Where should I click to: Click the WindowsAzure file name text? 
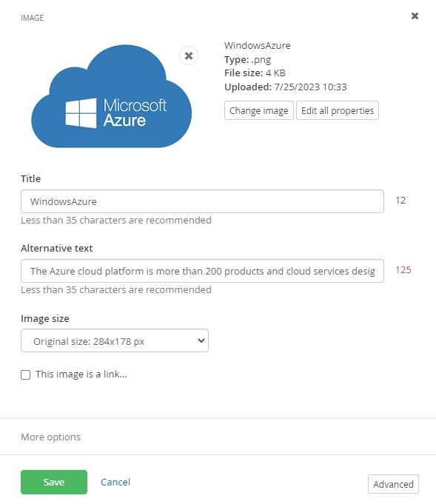(x=257, y=46)
